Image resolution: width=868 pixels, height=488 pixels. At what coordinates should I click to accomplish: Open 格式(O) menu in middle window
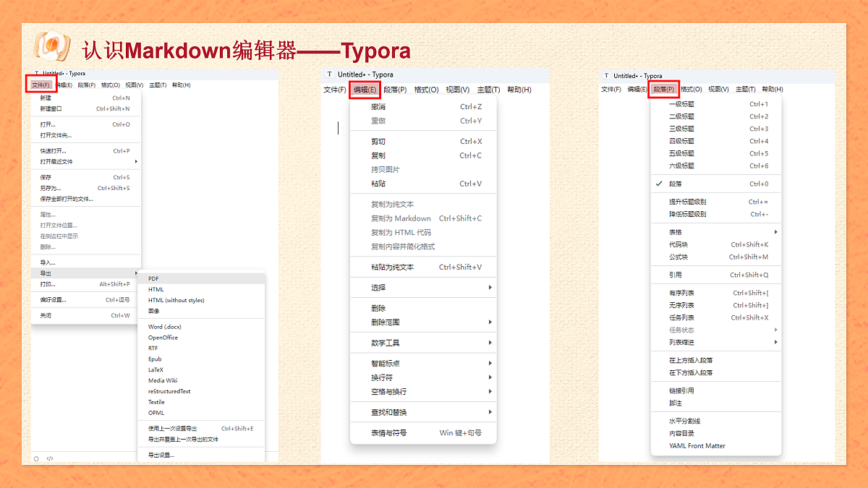426,90
